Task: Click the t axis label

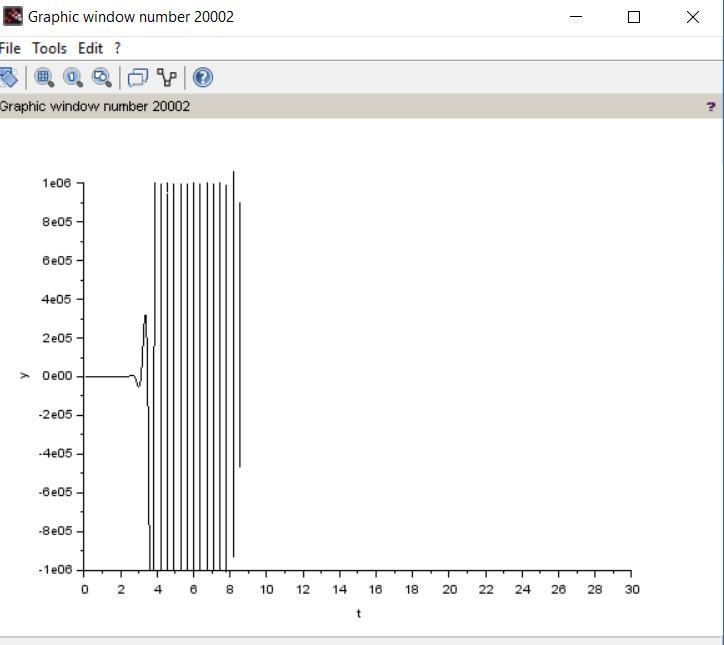Action: [x=358, y=613]
